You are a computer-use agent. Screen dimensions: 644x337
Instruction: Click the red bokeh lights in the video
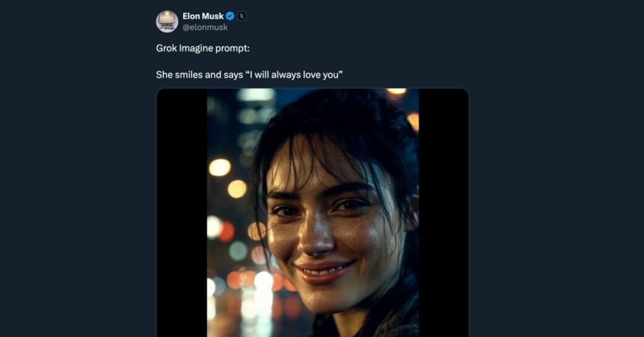[226, 231]
